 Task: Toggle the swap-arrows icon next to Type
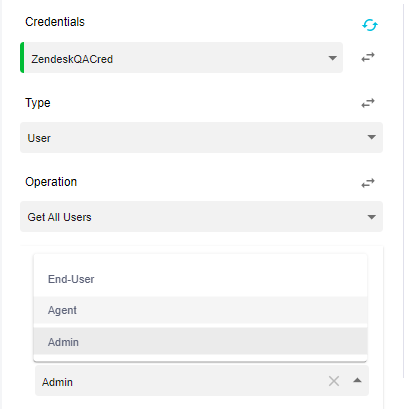point(368,103)
